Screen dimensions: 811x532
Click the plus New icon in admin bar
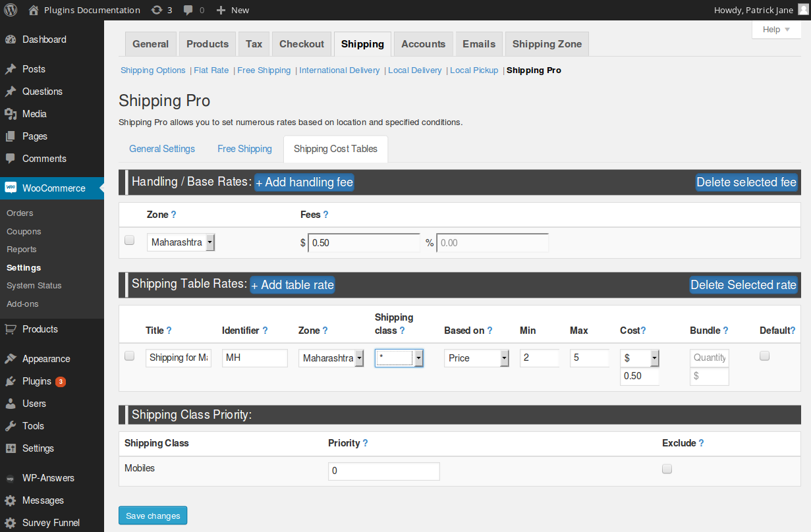(x=221, y=10)
